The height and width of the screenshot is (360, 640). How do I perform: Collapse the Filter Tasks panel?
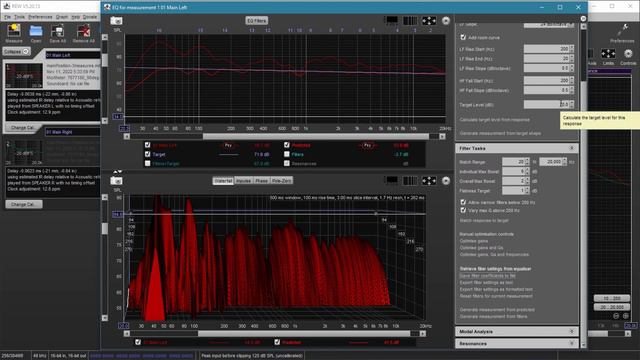click(x=572, y=148)
